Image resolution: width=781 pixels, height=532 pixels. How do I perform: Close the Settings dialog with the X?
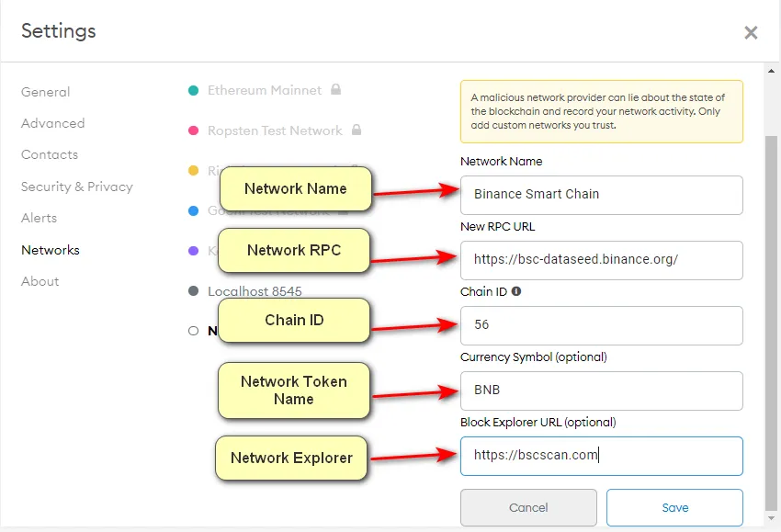(x=751, y=33)
